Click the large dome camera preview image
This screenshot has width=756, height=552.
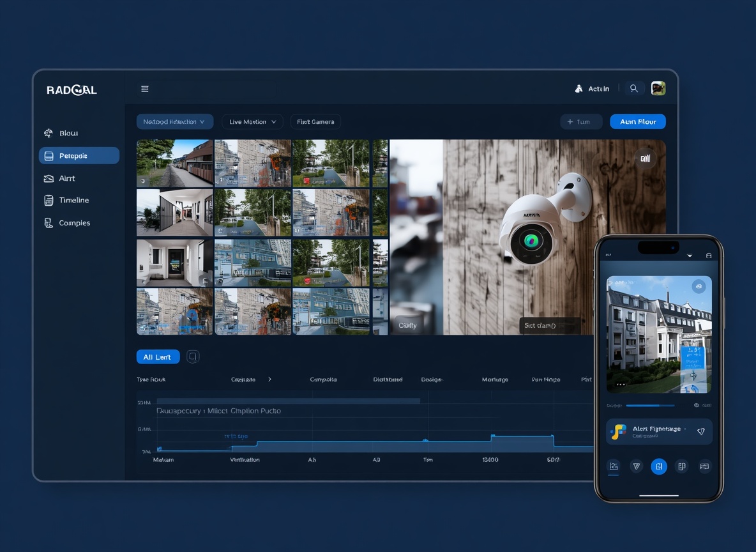point(527,237)
